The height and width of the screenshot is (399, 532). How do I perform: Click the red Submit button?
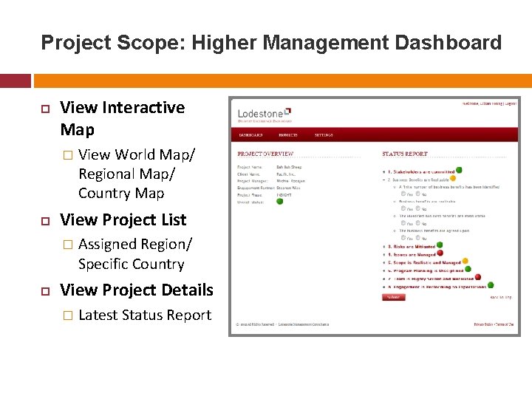(x=394, y=297)
